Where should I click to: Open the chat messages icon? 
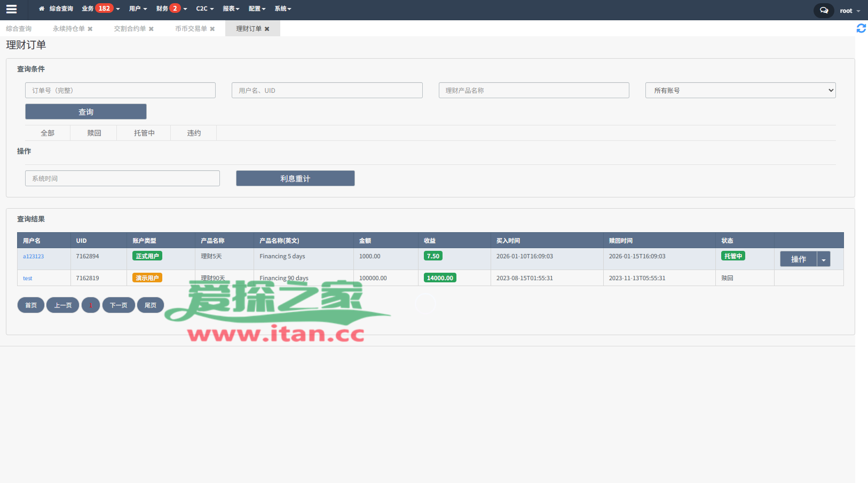824,11
